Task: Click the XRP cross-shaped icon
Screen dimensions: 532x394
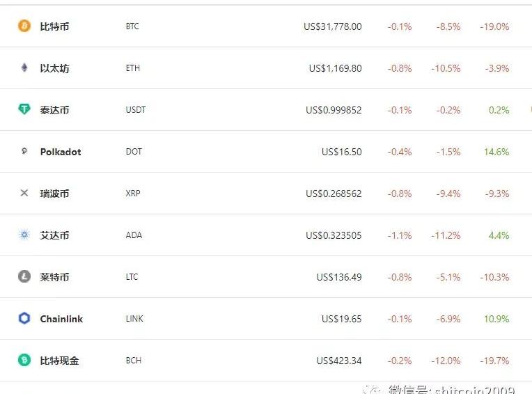Action: 24,194
